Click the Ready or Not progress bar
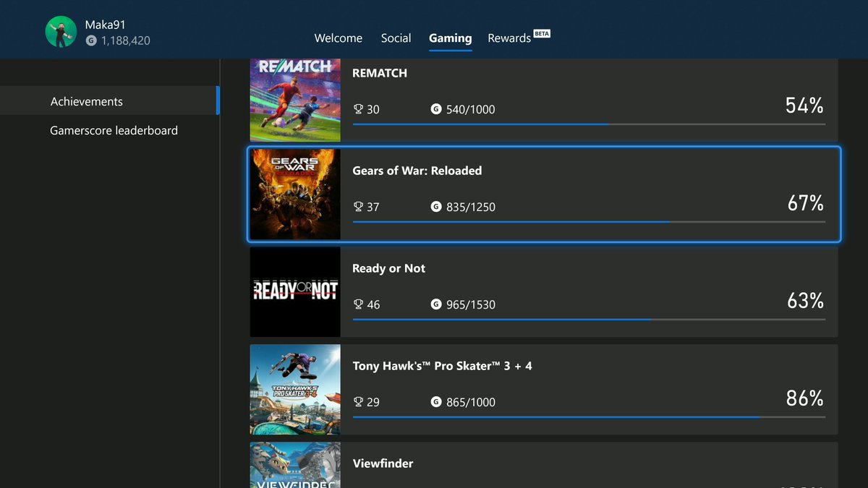The image size is (868, 488). [589, 320]
